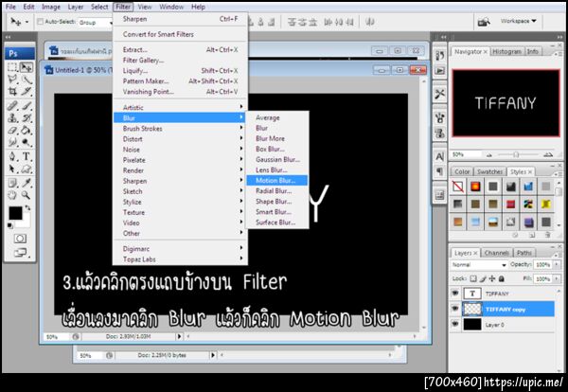Viewport: 568px width, 392px height.
Task: Toggle lock all padlock icon
Action: (502, 278)
